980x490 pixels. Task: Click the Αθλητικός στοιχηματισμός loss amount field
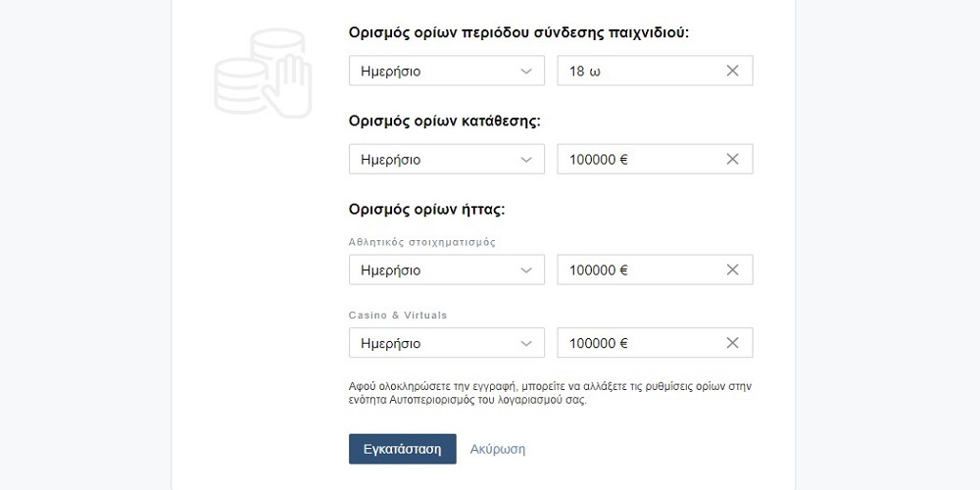655,269
